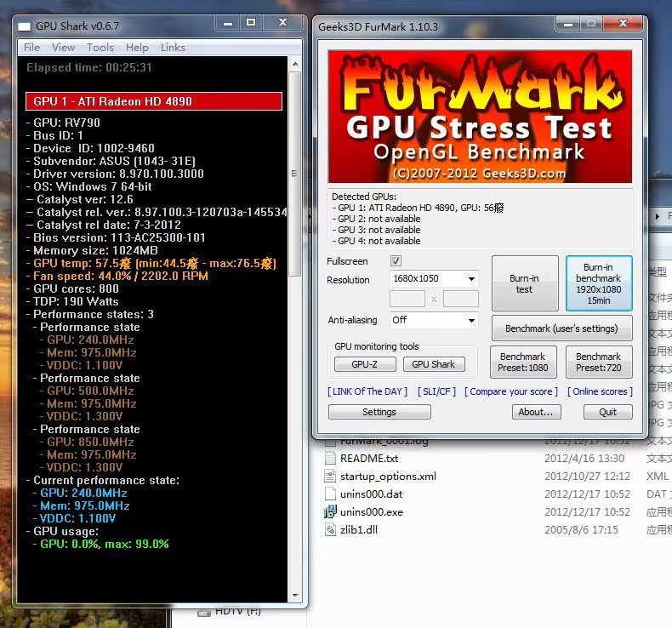
Task: Follow the Compare your score link
Action: tap(511, 391)
